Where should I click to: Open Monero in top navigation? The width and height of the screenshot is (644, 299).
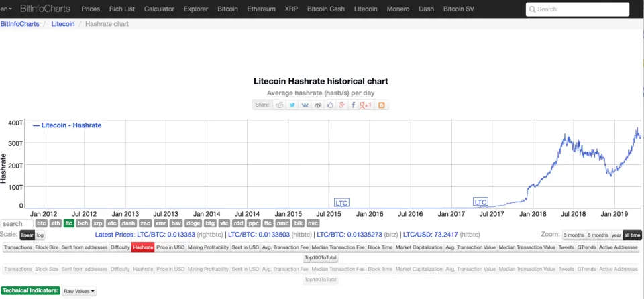pos(398,9)
